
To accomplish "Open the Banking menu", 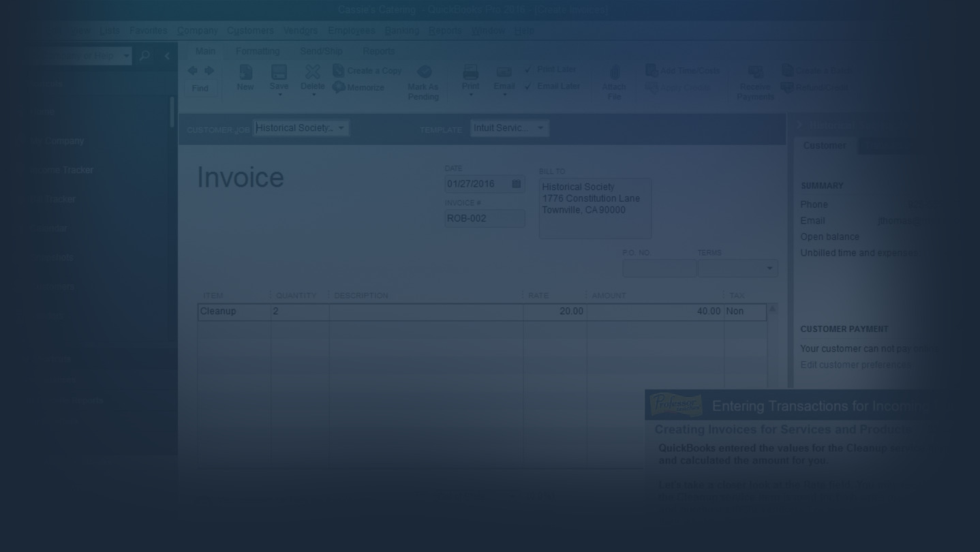I will pyautogui.click(x=402, y=31).
